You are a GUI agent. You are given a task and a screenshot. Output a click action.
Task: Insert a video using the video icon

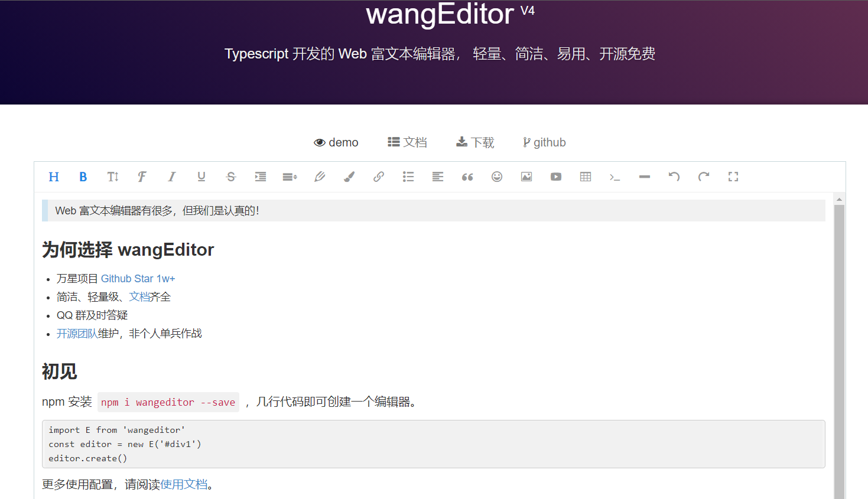pos(556,177)
